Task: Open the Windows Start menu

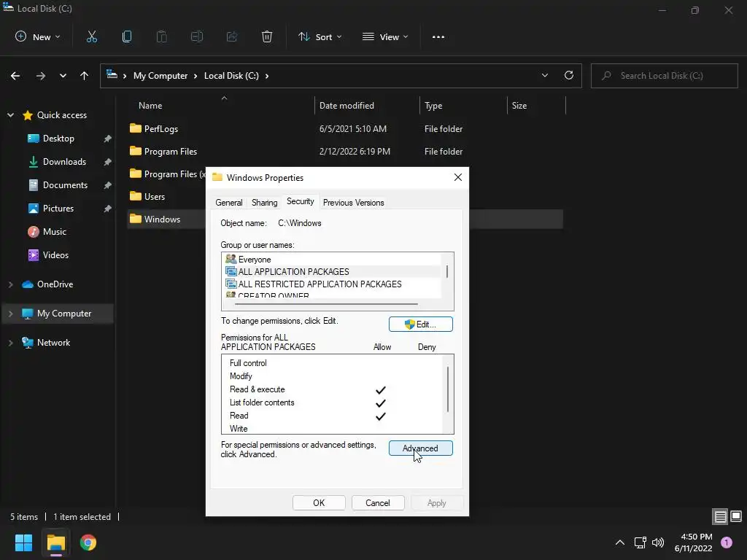Action: point(23,542)
